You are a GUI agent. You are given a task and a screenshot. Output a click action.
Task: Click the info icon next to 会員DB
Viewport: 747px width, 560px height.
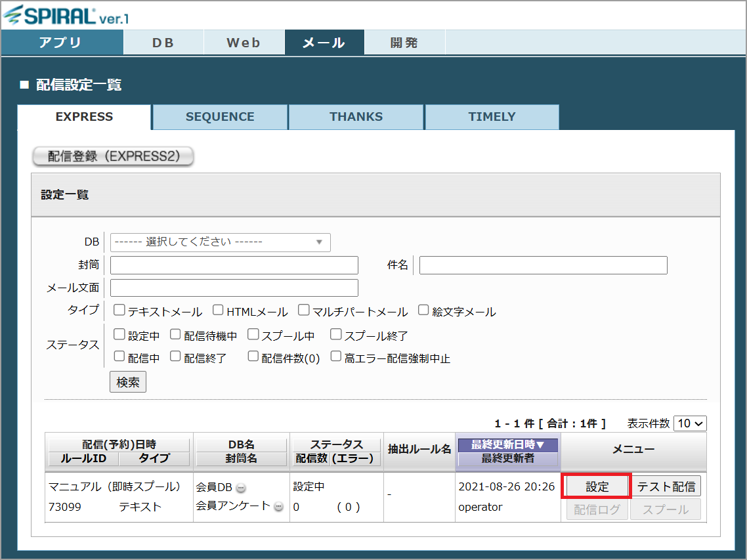[241, 488]
